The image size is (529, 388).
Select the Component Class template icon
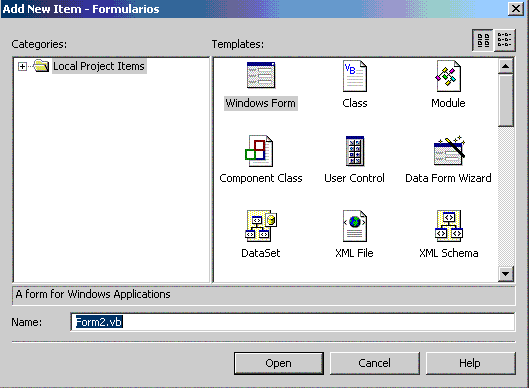tap(259, 151)
